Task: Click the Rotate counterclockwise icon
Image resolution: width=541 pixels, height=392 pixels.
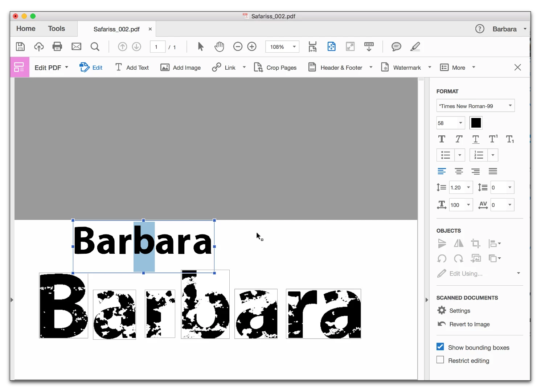Action: coord(442,258)
